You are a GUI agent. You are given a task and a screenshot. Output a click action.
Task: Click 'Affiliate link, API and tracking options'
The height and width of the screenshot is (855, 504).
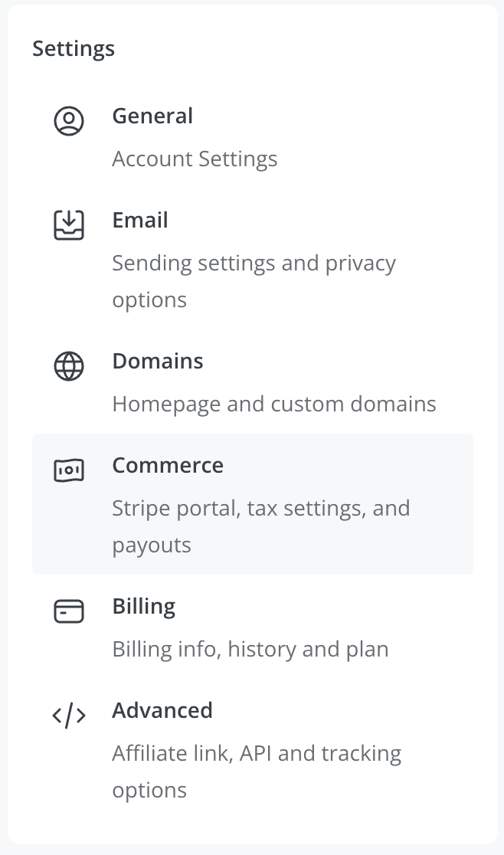257,771
